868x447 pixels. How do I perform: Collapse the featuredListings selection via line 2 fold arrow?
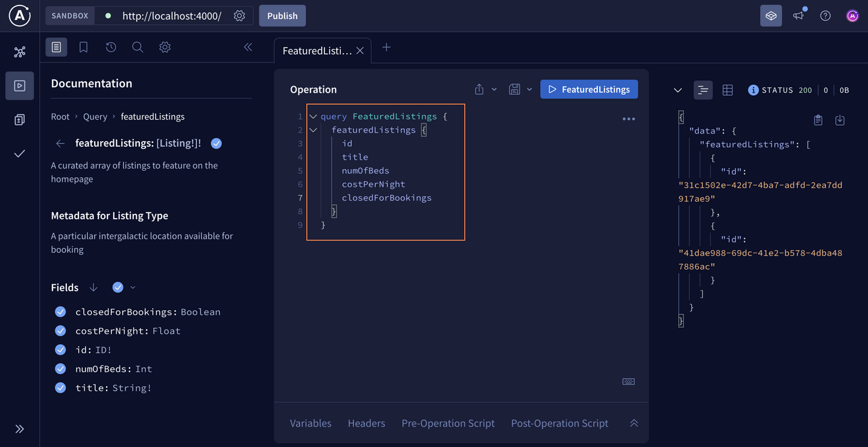(x=313, y=130)
